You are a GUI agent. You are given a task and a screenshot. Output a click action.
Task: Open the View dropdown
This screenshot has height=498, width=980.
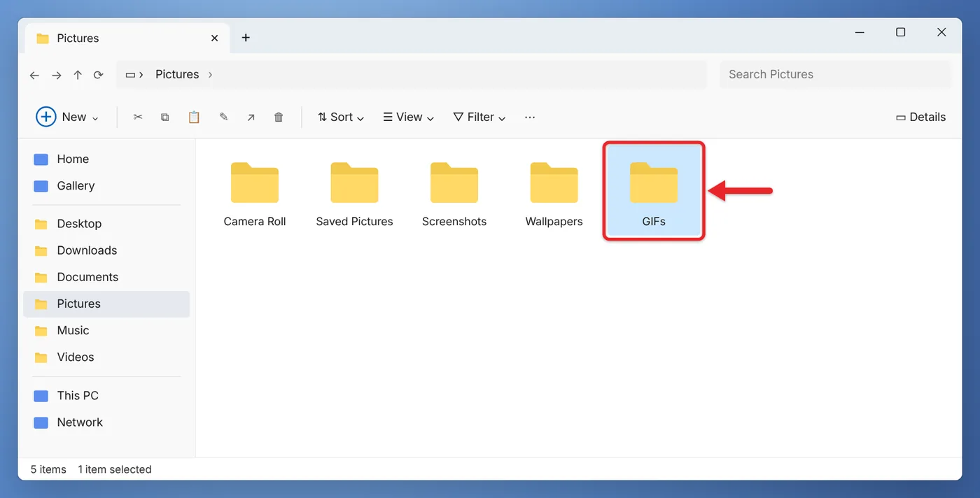click(x=409, y=117)
